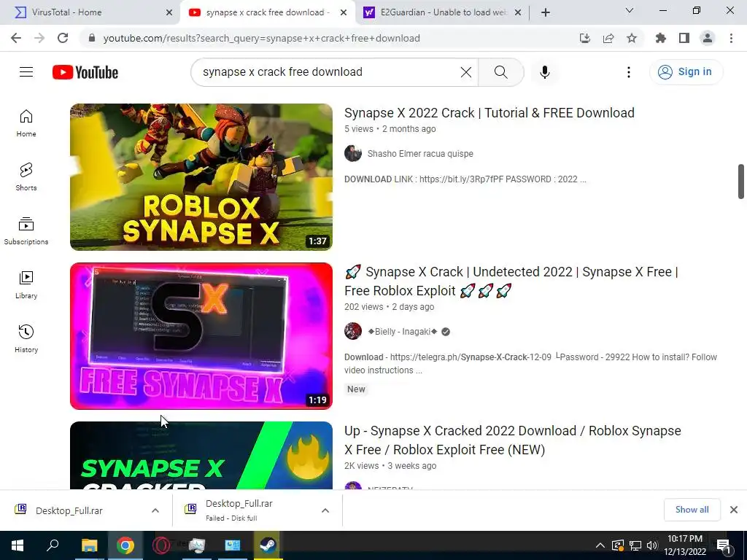Start voice search with the microphone icon

tap(544, 72)
